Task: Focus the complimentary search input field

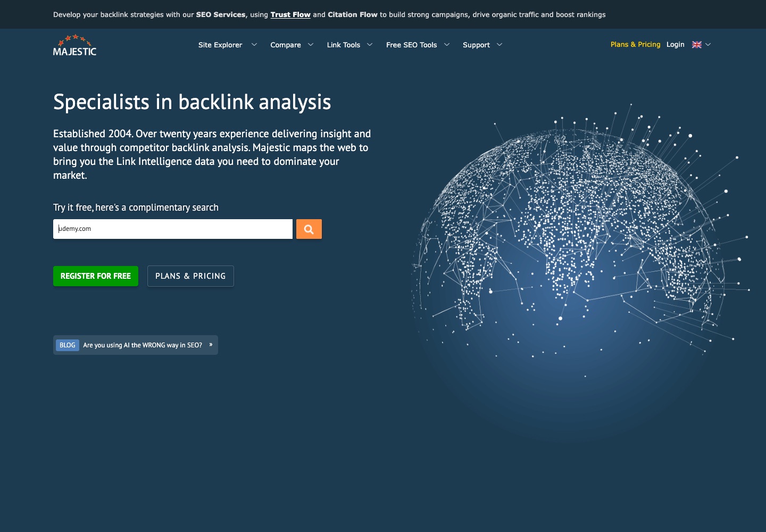Action: 173,229
